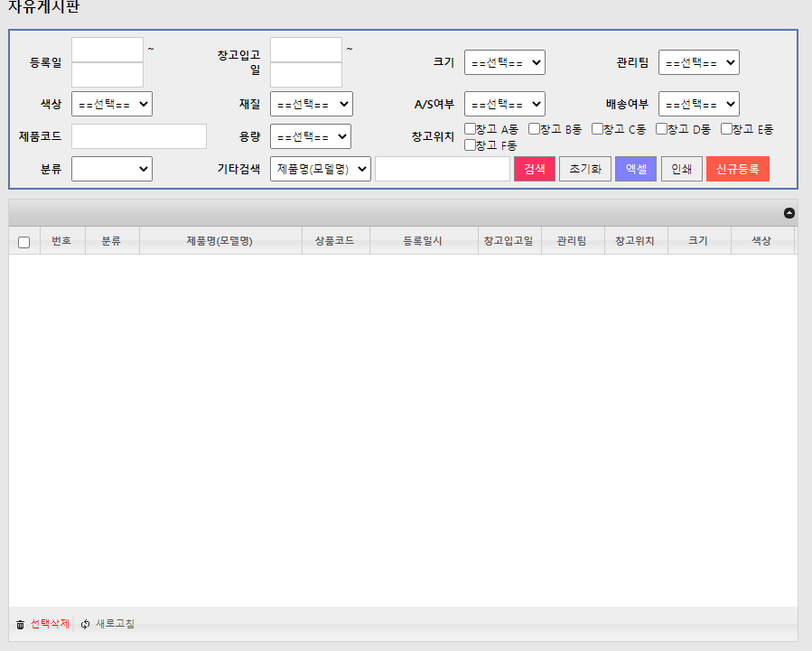Collapse the grid panel with the arrow icon
The width and height of the screenshot is (812, 651).
789,213
